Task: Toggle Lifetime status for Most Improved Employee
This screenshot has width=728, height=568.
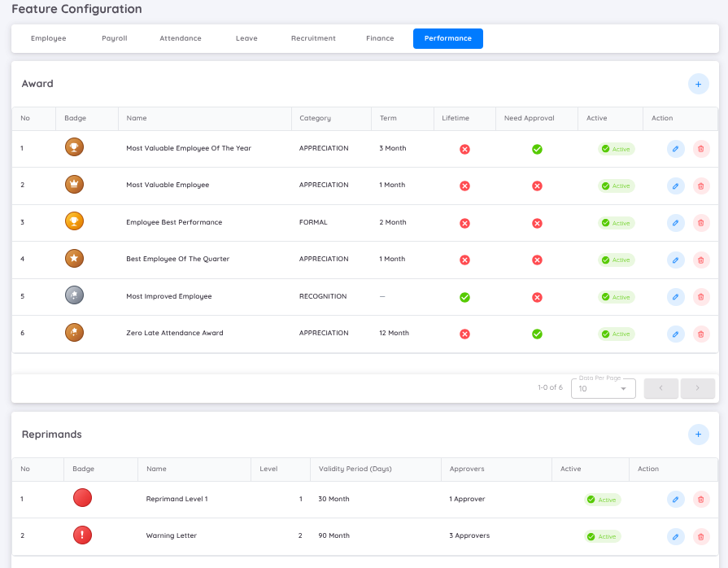Action: click(x=464, y=297)
